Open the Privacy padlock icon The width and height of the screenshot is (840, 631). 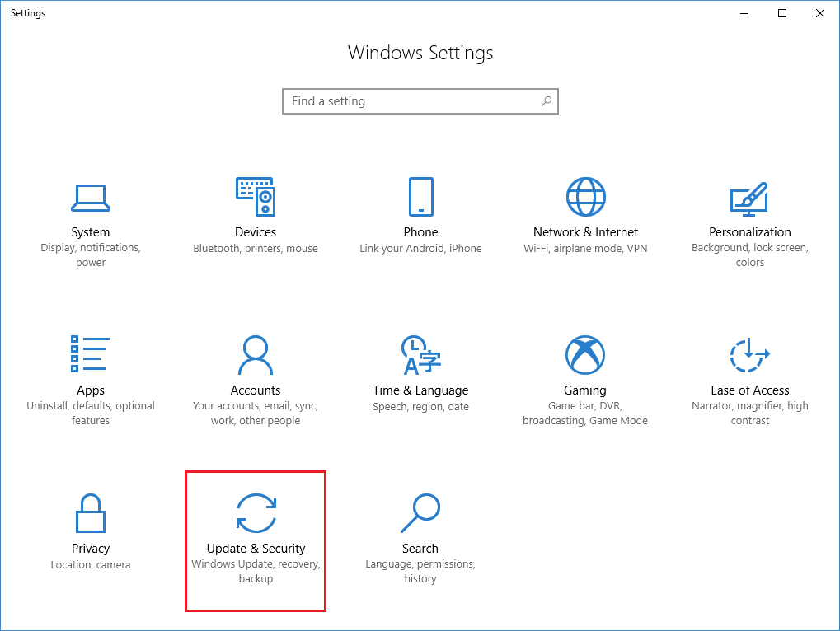coord(91,512)
